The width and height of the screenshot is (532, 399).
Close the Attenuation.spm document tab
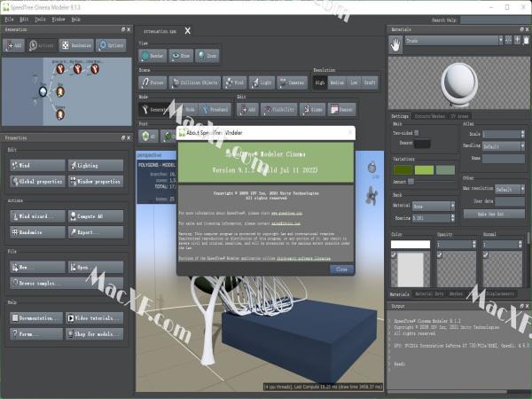188,31
